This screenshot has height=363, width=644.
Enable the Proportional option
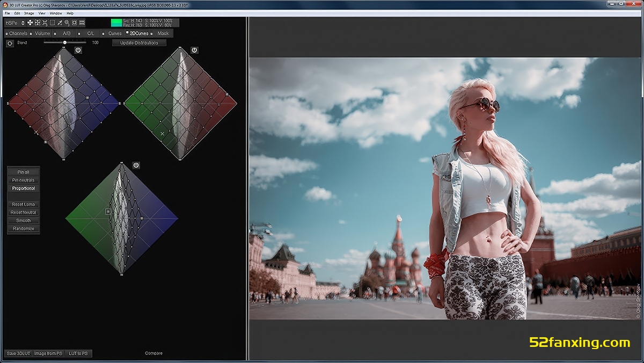24,188
